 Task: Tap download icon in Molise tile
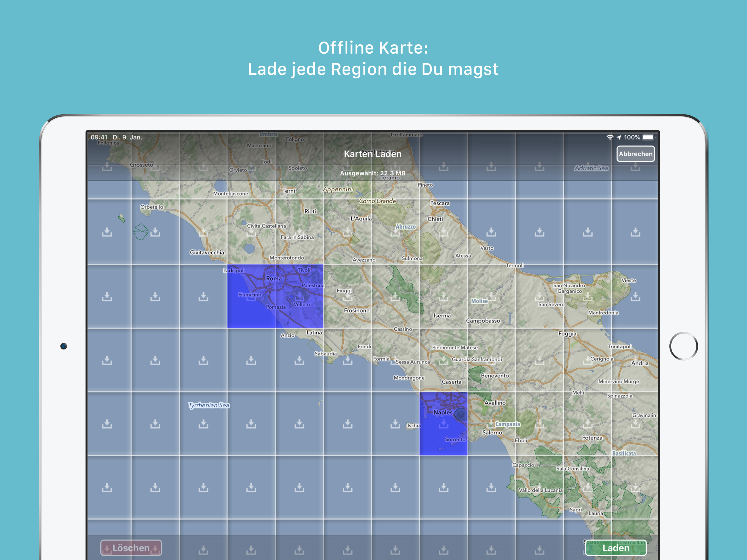(x=492, y=297)
